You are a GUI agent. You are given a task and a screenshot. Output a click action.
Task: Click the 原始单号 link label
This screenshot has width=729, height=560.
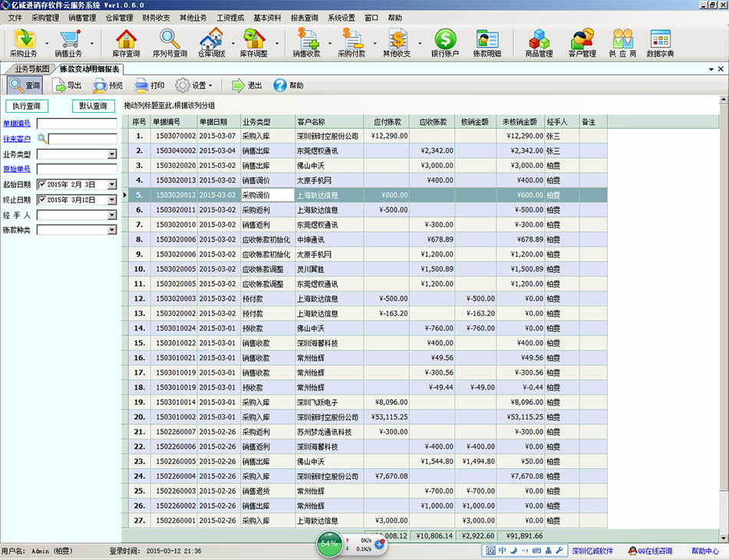17,170
